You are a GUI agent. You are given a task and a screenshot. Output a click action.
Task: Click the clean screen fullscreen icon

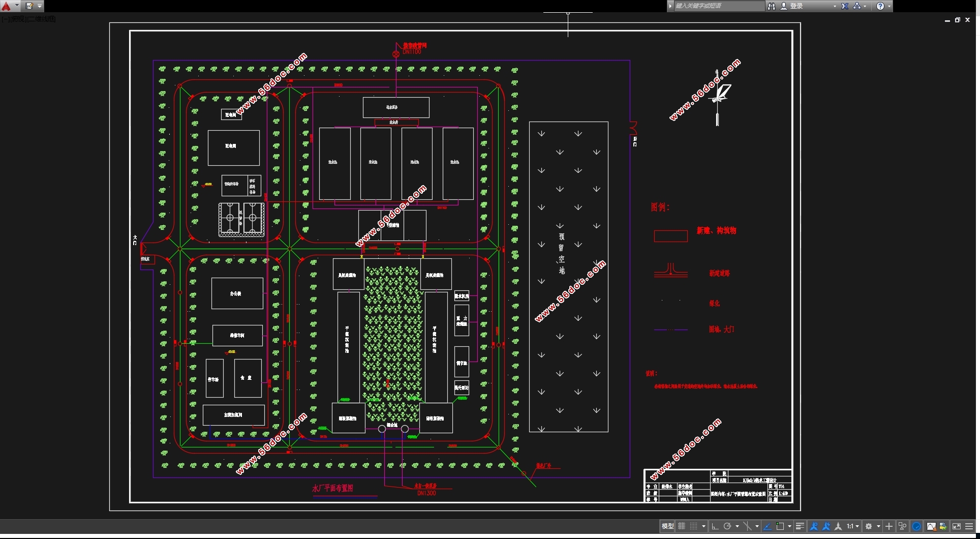[957, 526]
